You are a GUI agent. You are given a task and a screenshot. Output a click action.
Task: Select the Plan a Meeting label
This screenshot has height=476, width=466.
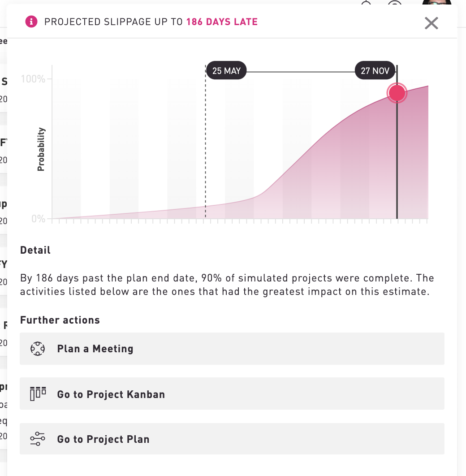pyautogui.click(x=95, y=349)
